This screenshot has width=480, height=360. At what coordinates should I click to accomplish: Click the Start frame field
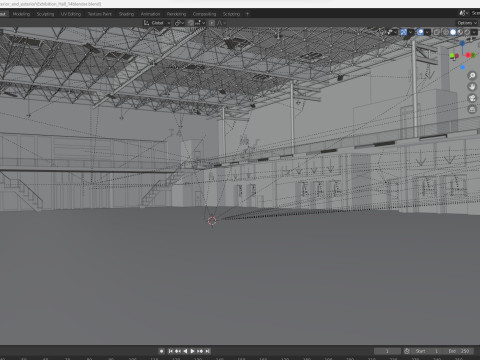pos(427,351)
